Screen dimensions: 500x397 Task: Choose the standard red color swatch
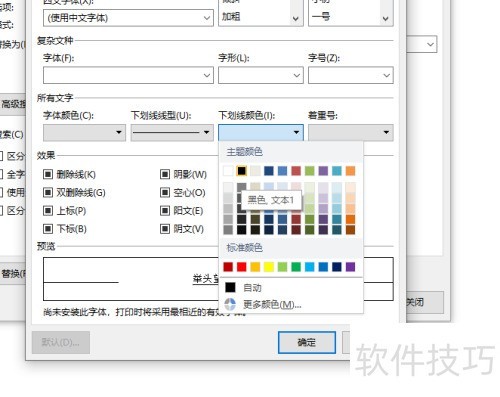pos(242,267)
